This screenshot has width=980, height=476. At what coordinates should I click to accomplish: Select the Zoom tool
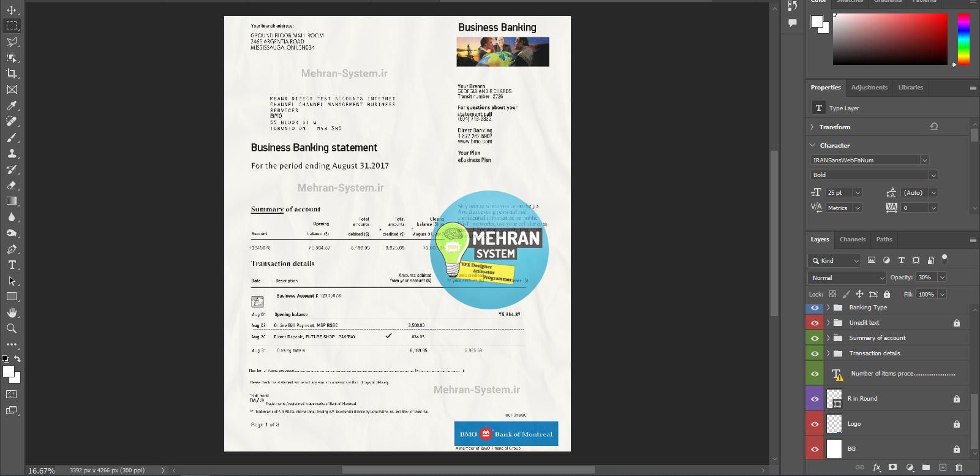[x=12, y=329]
